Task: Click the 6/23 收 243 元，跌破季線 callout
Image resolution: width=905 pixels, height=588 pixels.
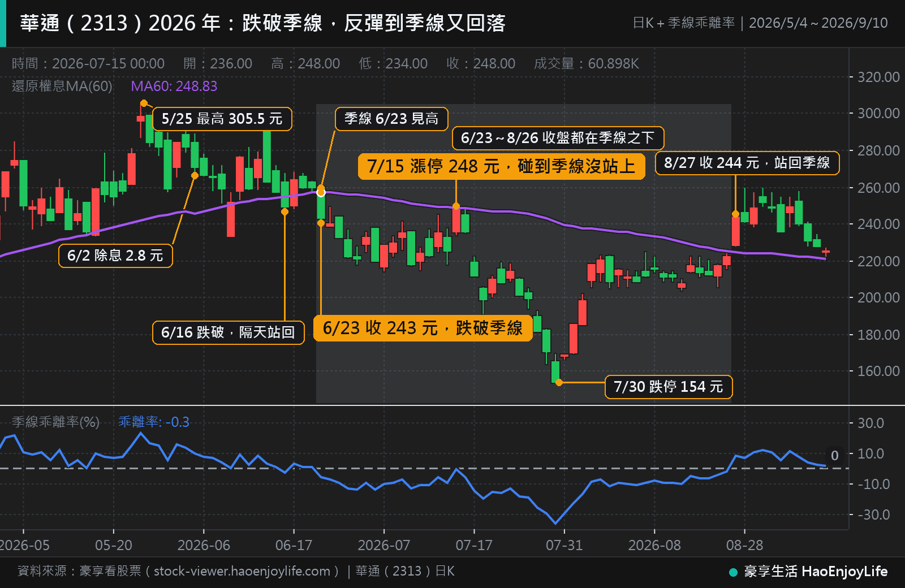Action: click(423, 328)
